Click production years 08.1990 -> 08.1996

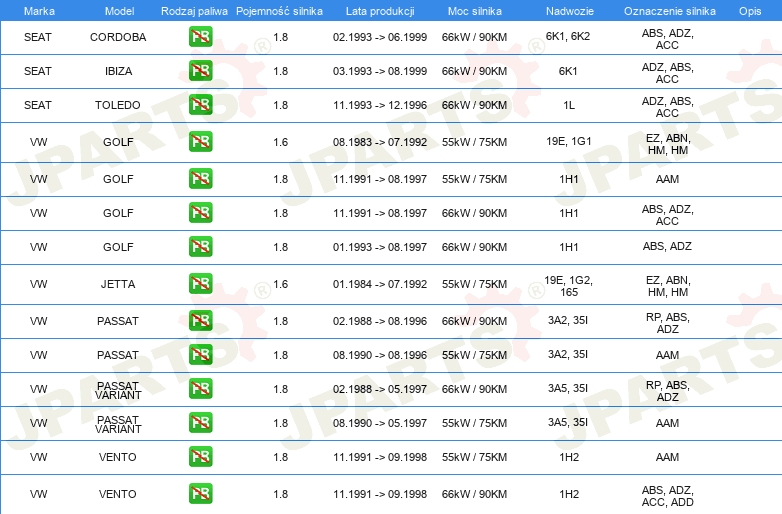pyautogui.click(x=380, y=355)
